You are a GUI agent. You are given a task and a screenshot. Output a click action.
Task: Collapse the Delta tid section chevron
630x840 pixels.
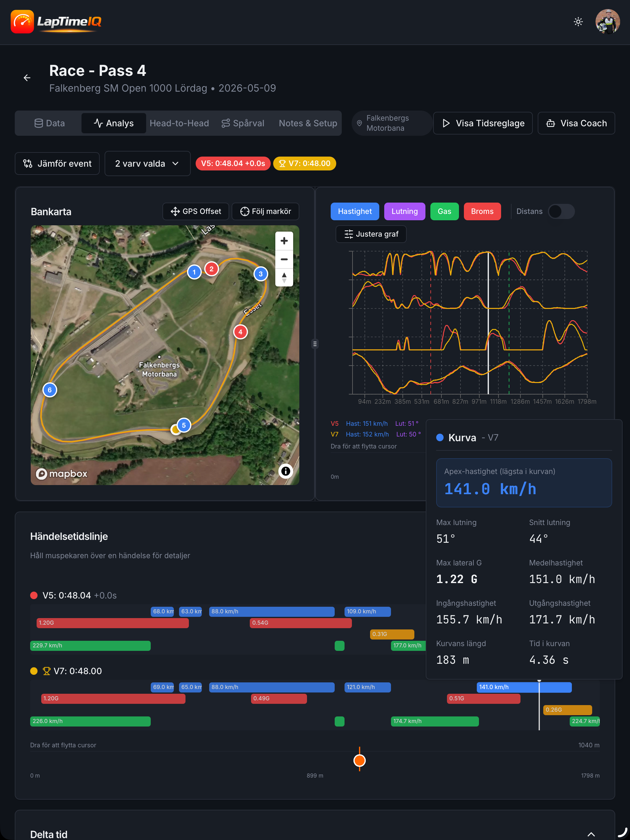[591, 834]
